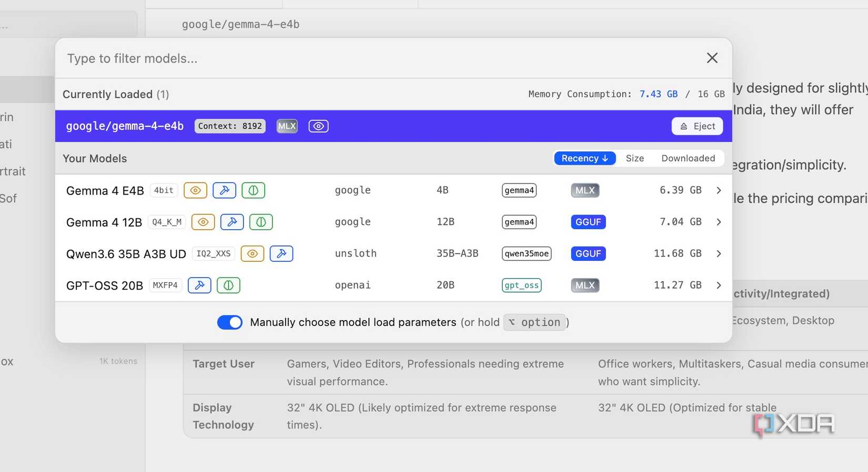Close the model picker with the X

[x=712, y=58]
